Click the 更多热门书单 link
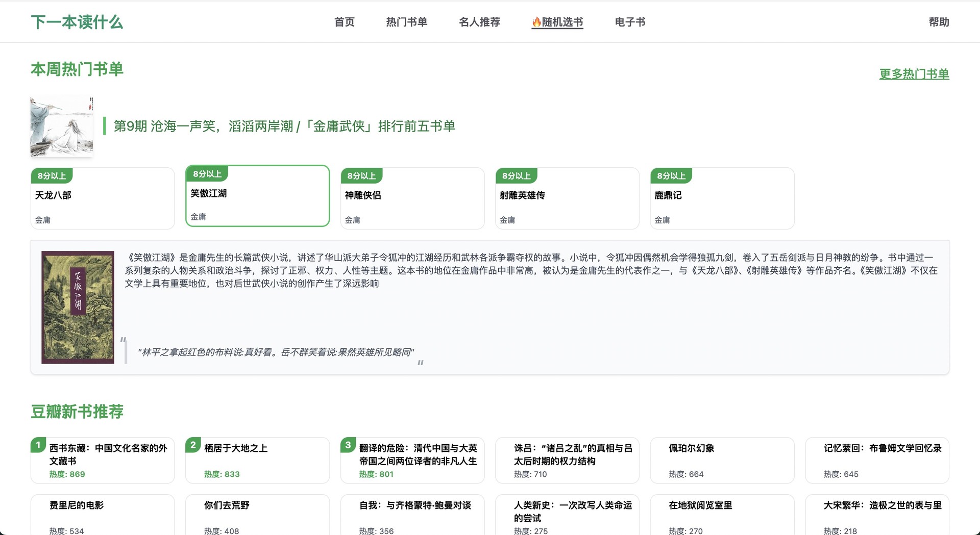Viewport: 980px width, 535px height. pos(914,74)
